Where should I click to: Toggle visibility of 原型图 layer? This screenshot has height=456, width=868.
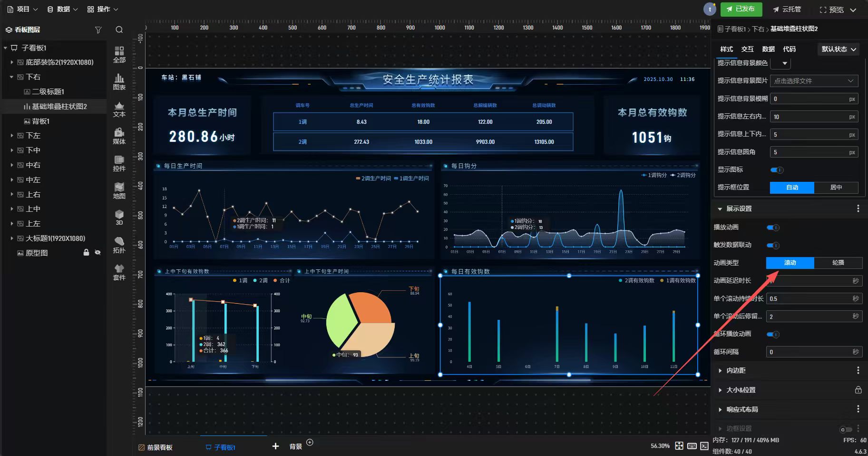[x=98, y=253]
